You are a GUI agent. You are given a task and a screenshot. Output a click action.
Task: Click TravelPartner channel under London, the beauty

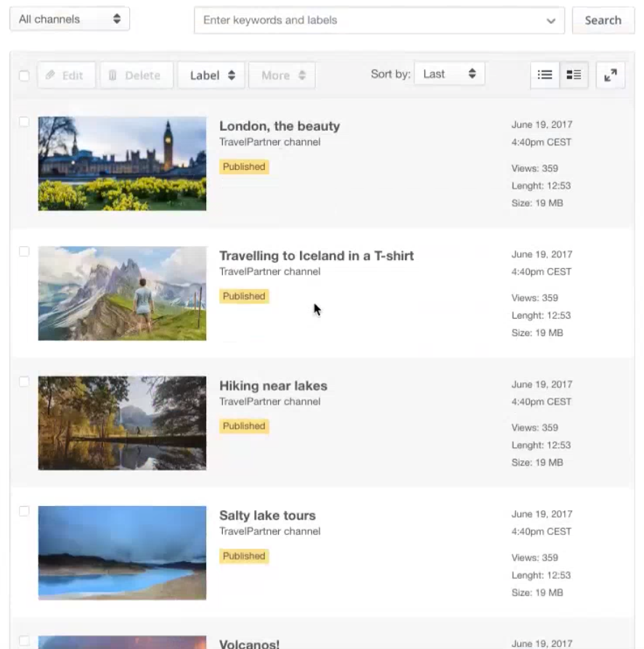point(270,142)
